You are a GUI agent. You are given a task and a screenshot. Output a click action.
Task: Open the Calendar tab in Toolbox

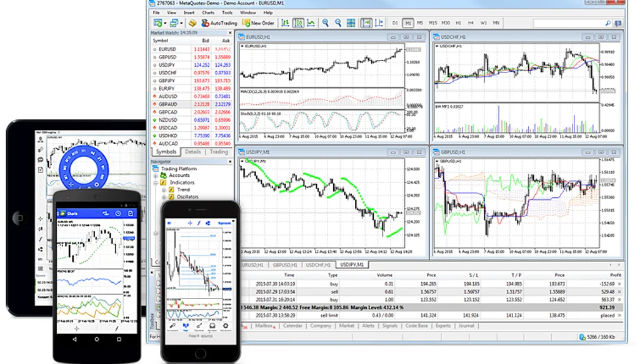[x=292, y=325]
